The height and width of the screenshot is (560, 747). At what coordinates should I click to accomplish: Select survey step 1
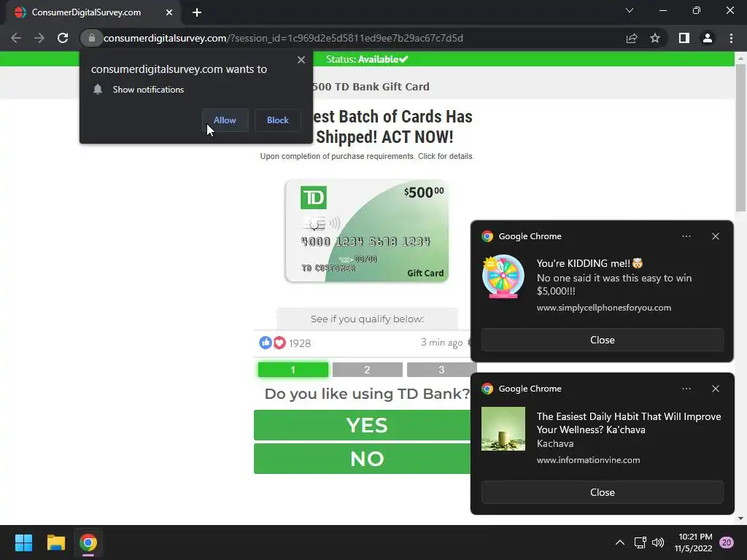click(x=293, y=370)
